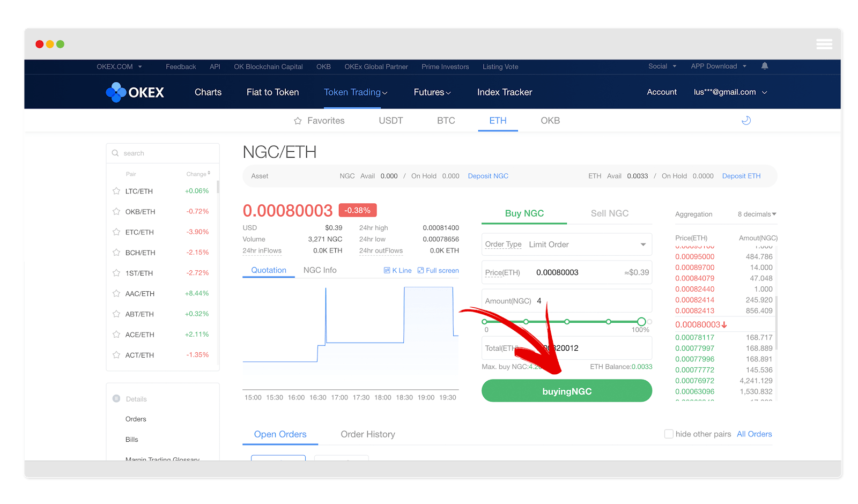Favorite the ABT/ETH pair star

tap(116, 314)
